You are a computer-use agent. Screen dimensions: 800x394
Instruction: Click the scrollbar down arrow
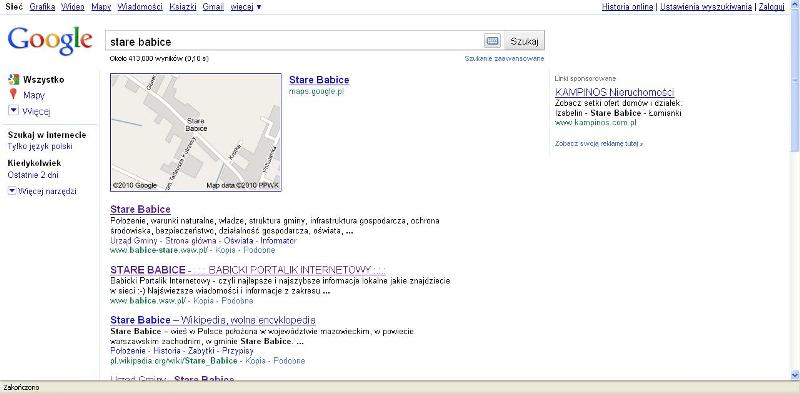point(795,375)
